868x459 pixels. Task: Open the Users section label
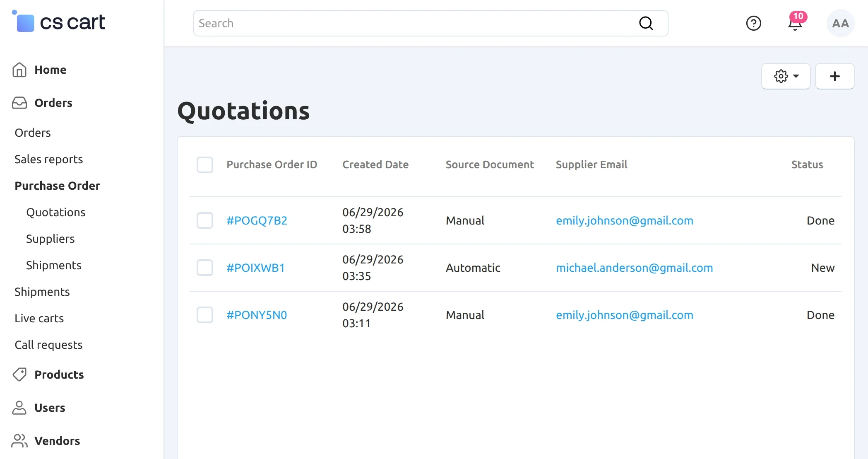coord(50,408)
